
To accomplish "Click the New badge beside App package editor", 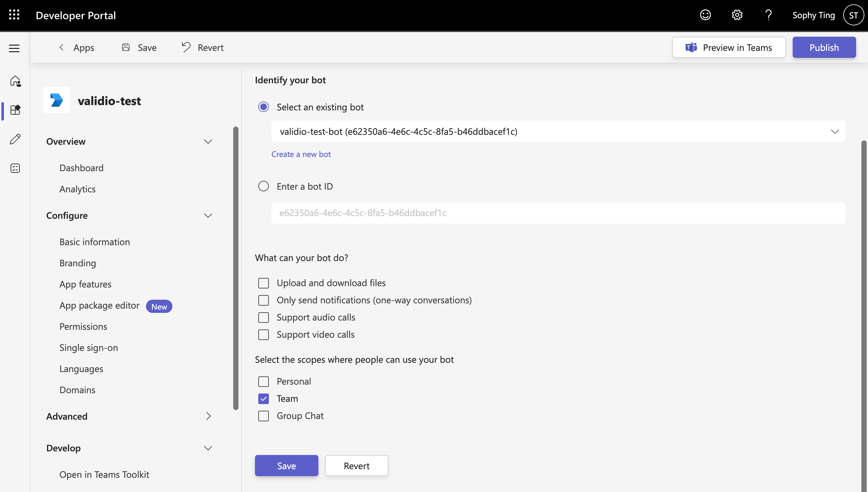I will click(159, 307).
